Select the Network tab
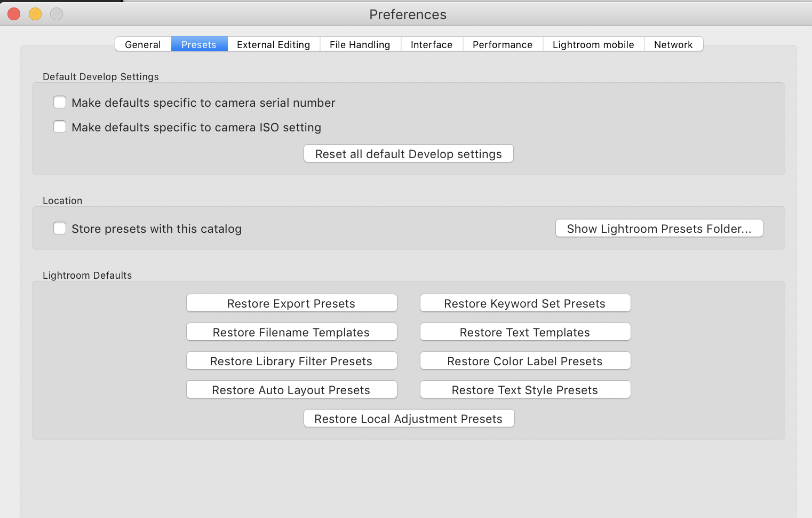Image resolution: width=812 pixels, height=518 pixels. pyautogui.click(x=673, y=44)
